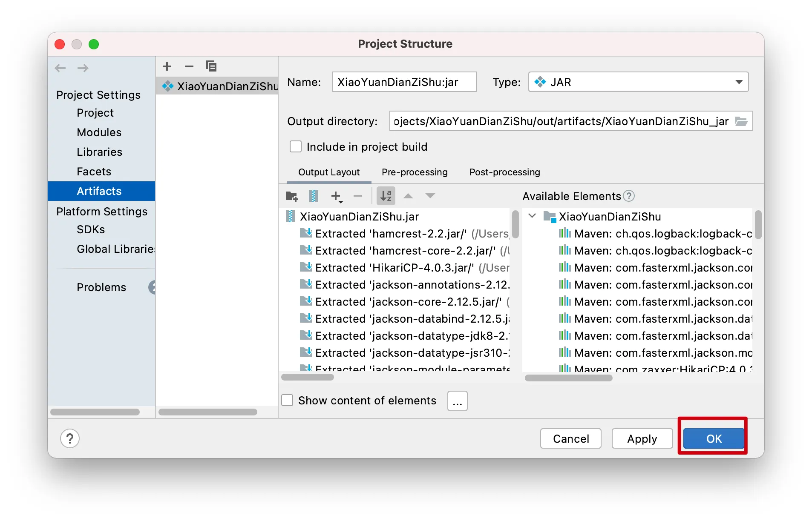Select Extracted 'HikariCP-4.0.3.jar/' entry
Viewport: 812px width, 521px height.
[405, 268]
